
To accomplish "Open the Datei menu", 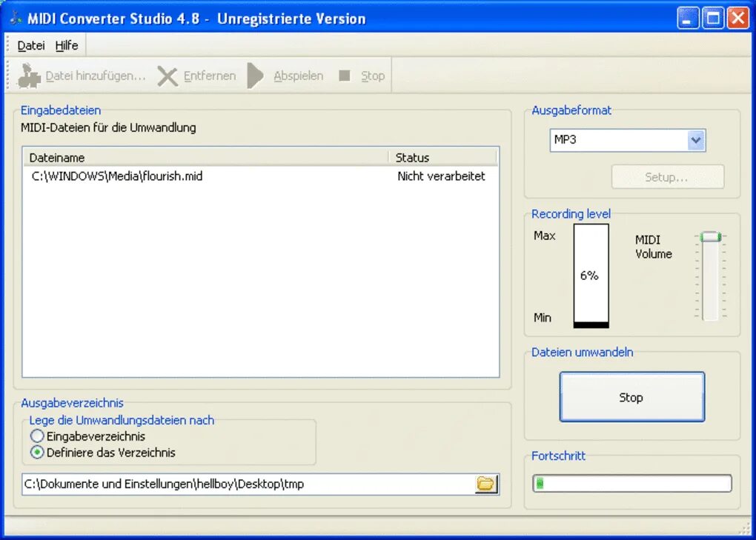I will [31, 45].
